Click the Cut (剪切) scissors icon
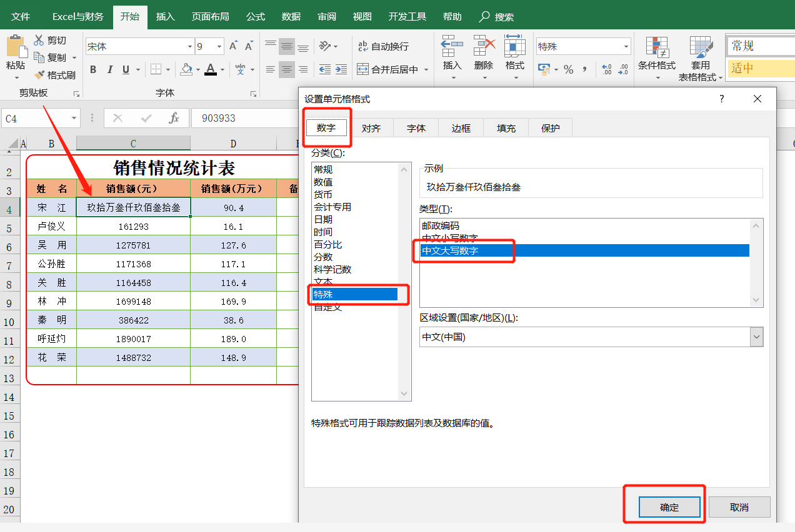 click(x=39, y=40)
